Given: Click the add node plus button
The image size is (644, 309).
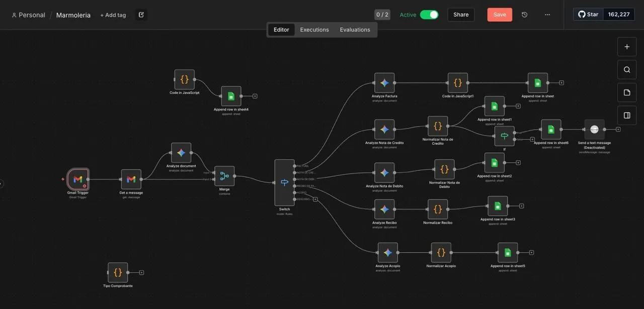Looking at the screenshot, I should click(627, 47).
